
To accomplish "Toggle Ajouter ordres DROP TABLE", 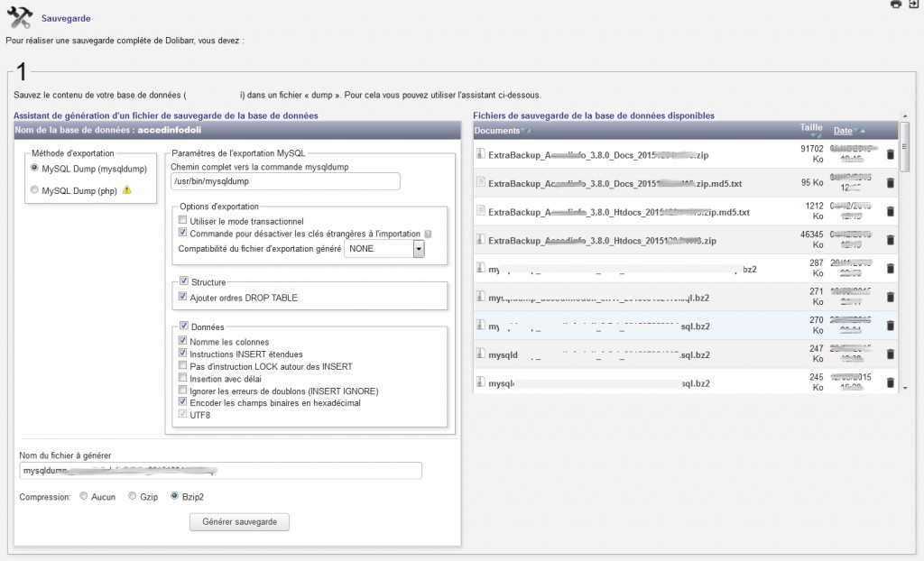I will (x=182, y=297).
